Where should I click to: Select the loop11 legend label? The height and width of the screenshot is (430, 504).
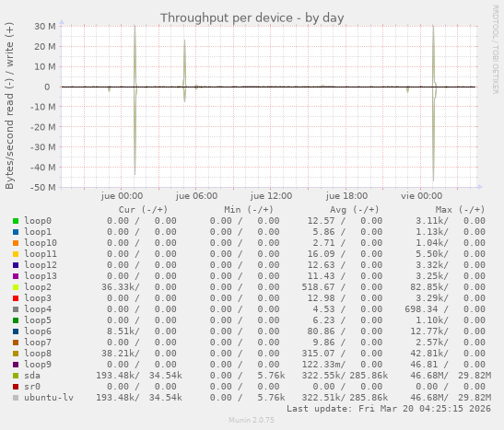pos(41,254)
